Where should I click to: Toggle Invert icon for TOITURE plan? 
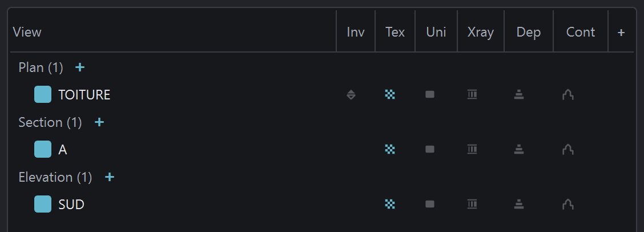351,95
